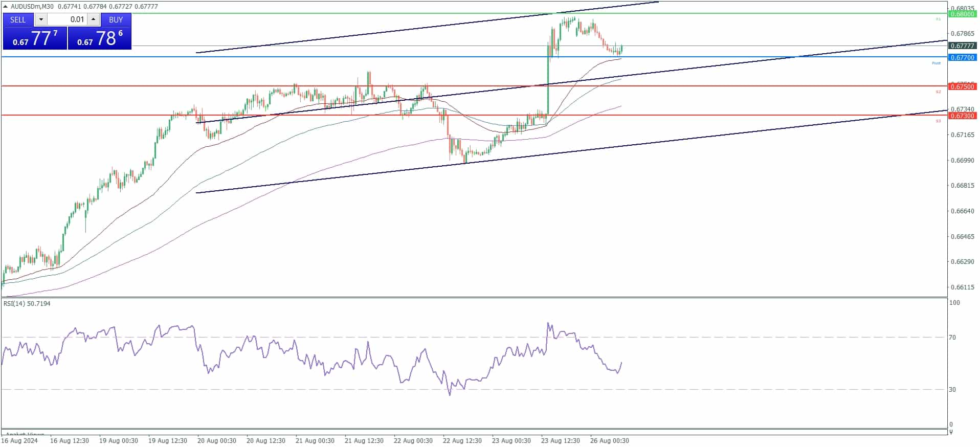Screen dimensions: 980x447
Task: Click the blue 0.67700 pivot price label
Action: tap(962, 57)
